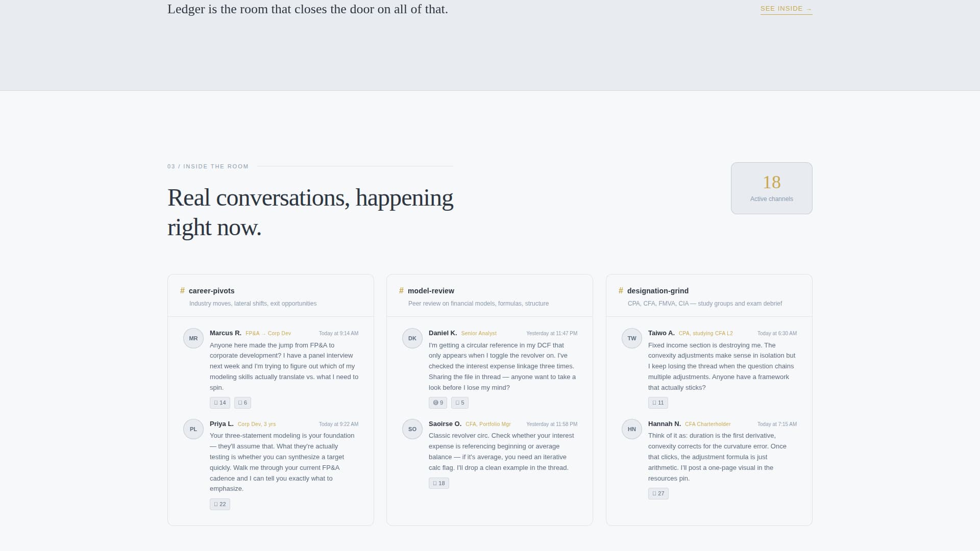Click the 11 reaction badge on Taiwo A.'s message

(x=658, y=403)
